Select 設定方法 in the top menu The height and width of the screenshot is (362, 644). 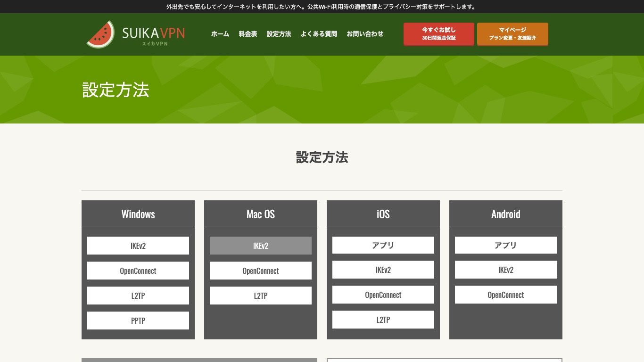coord(279,34)
